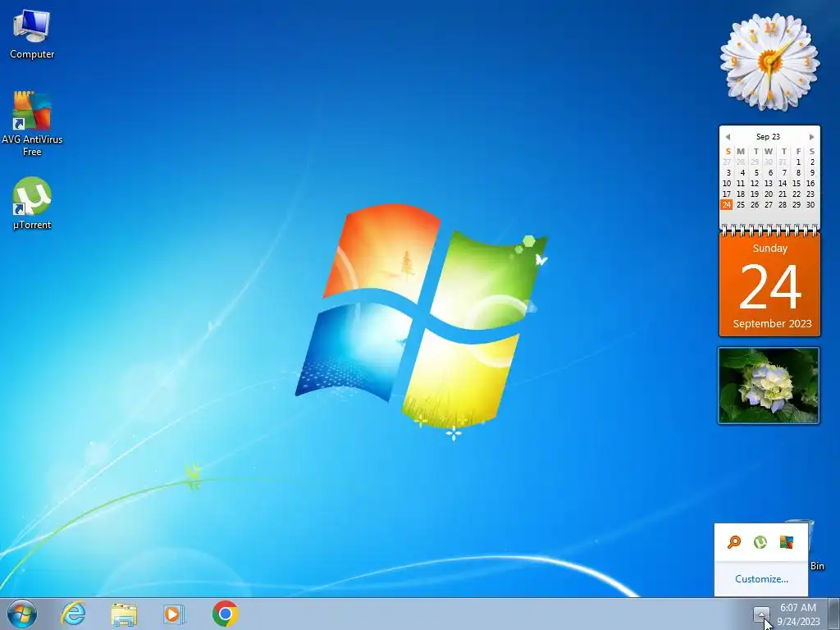This screenshot has height=630, width=840.
Task: Click the large orange Sunday 24 date panel
Action: click(769, 285)
